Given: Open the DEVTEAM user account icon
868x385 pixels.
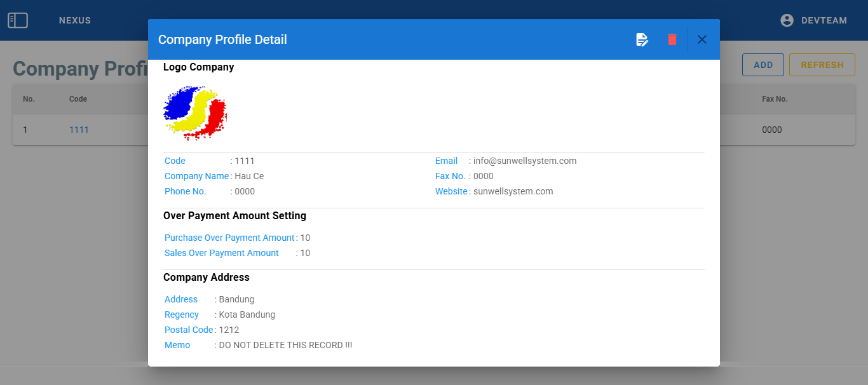Looking at the screenshot, I should coord(787,20).
